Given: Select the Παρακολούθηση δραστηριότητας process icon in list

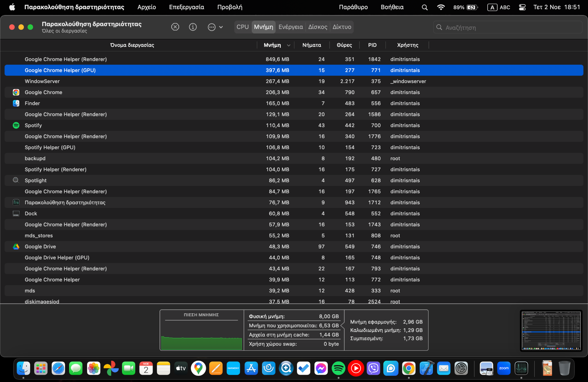Looking at the screenshot, I should click(16, 202).
